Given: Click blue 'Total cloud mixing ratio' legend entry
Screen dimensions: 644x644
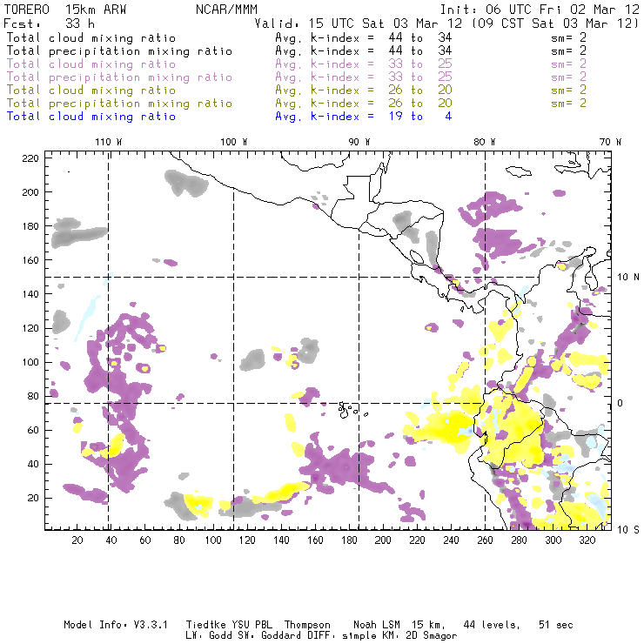Looking at the screenshot, I should tap(91, 117).
